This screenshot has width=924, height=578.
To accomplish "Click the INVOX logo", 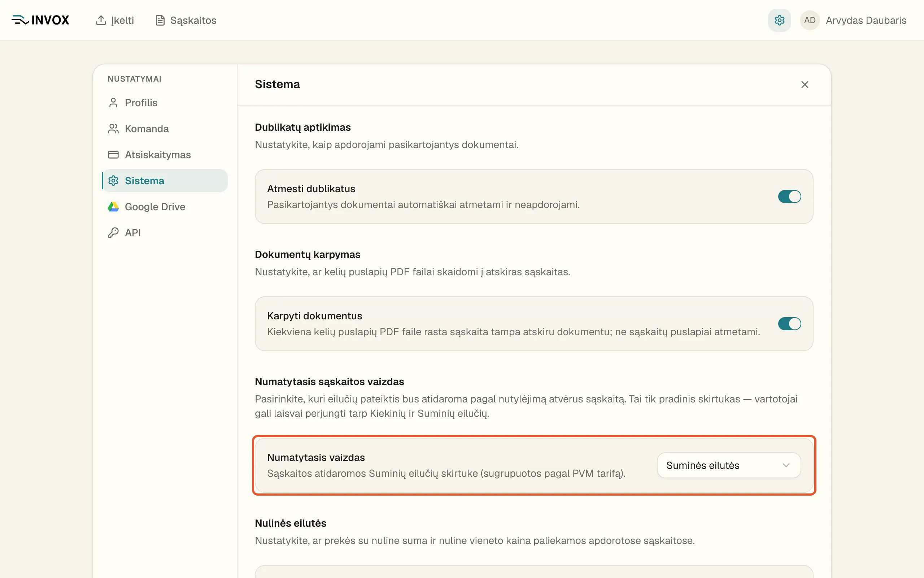I will tap(40, 20).
